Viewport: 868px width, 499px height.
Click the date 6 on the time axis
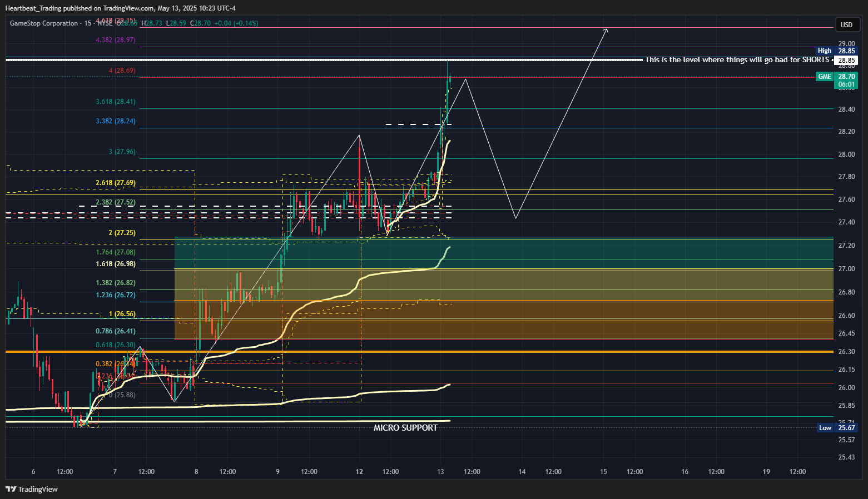[33, 472]
